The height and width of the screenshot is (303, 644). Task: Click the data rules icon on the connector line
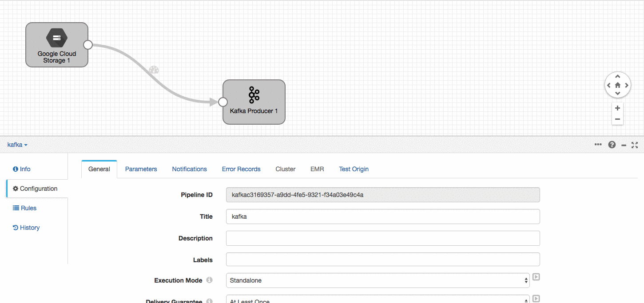tap(154, 70)
